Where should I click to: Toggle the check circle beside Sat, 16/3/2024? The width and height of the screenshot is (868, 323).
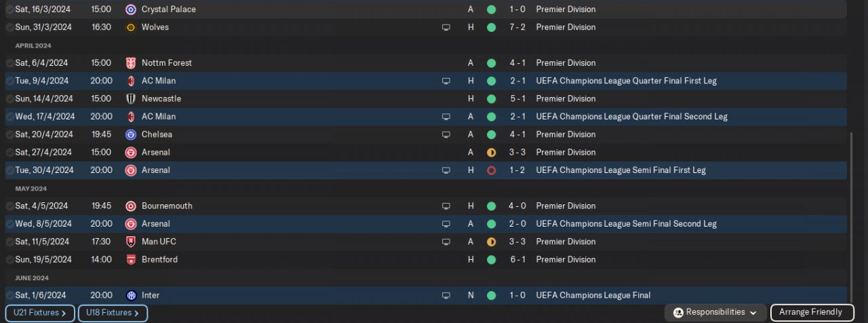coord(9,9)
